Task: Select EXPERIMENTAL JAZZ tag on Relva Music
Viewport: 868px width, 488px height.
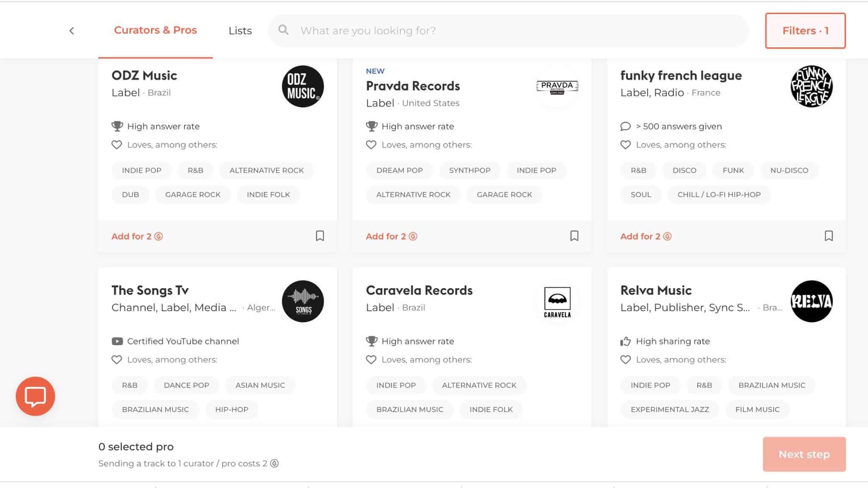Action: click(670, 409)
